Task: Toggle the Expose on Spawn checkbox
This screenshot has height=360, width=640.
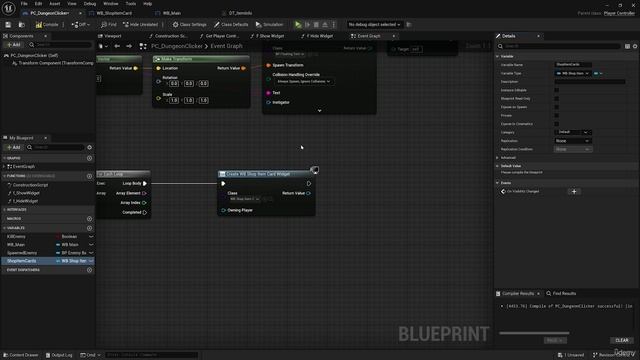Action: click(557, 107)
